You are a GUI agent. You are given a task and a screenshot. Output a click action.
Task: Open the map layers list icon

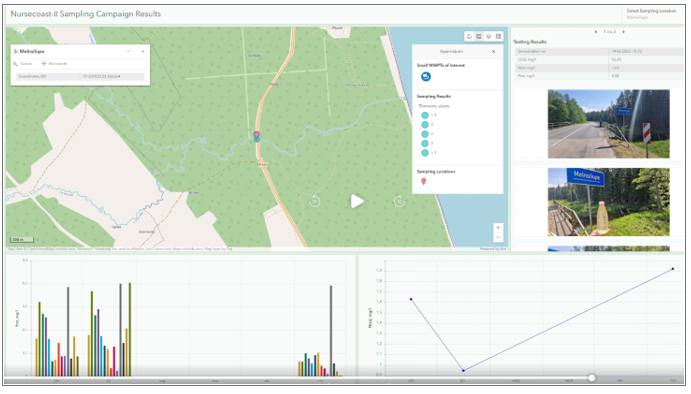click(x=489, y=36)
